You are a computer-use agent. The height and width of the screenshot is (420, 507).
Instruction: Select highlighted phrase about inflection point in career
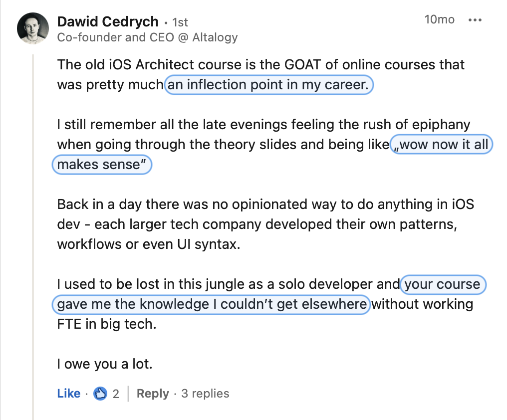(268, 85)
